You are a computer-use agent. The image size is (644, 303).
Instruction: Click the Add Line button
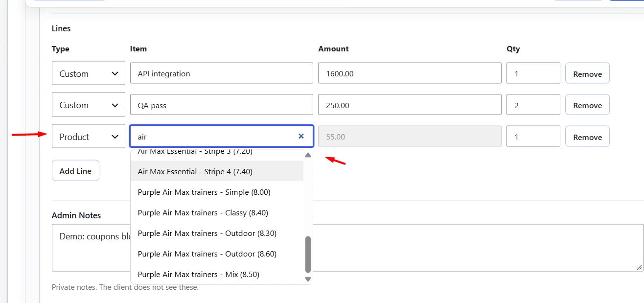(x=75, y=171)
